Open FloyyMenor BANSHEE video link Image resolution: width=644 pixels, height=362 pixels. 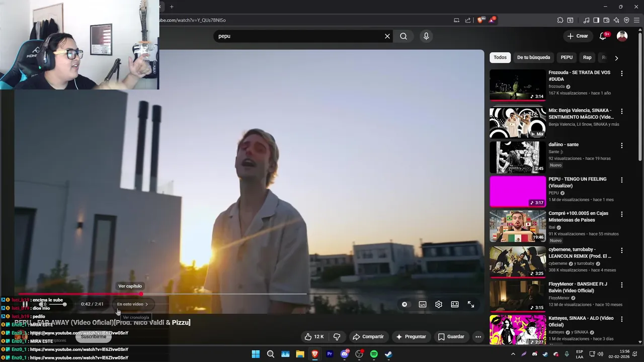[x=578, y=287]
